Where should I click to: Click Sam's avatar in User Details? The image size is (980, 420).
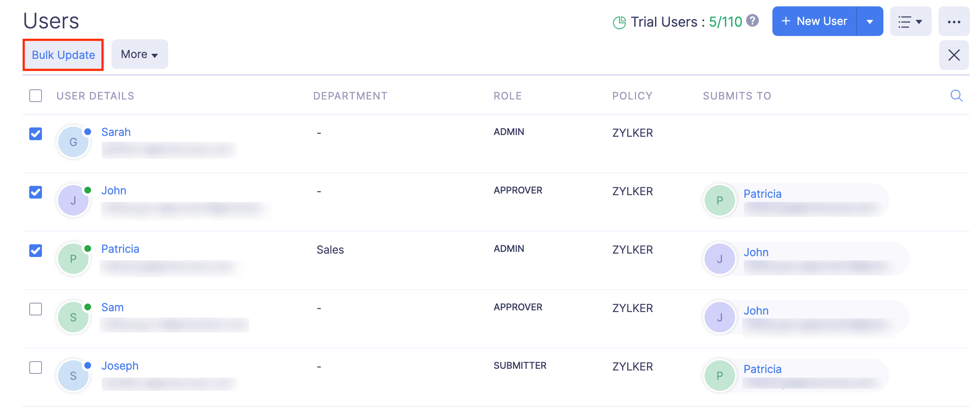tap(73, 317)
